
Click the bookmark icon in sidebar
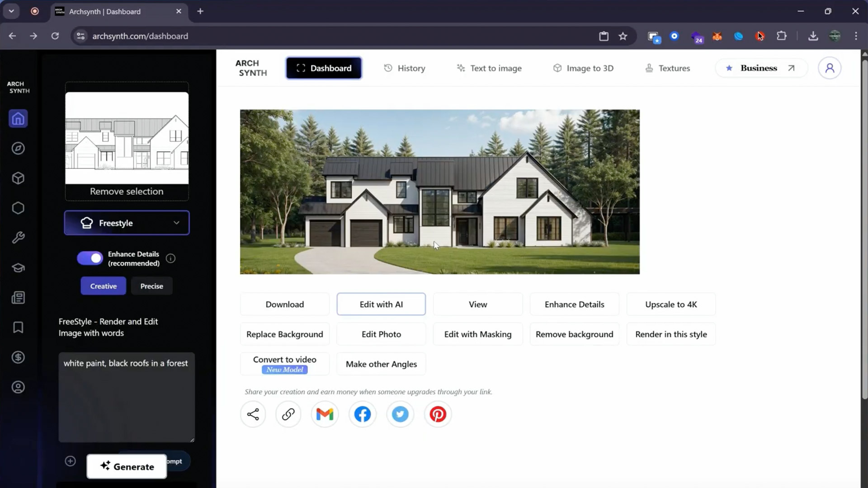[18, 328]
